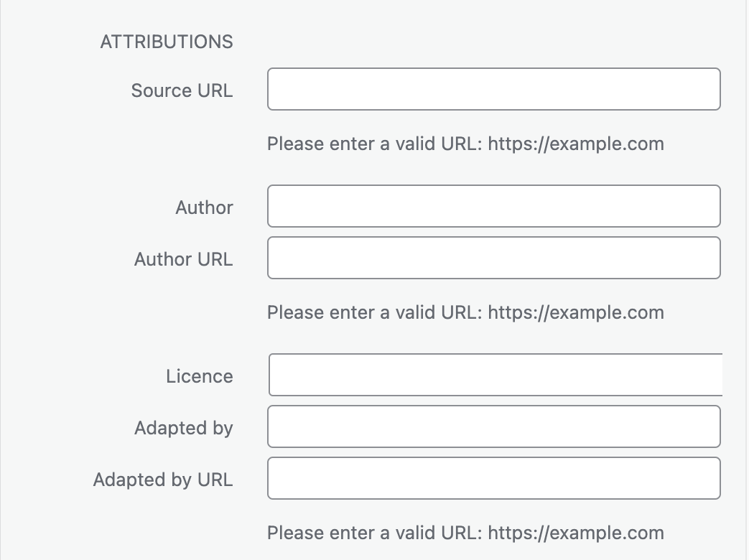Open the Licence selection field
Screen dimensions: 749x560
495,375
